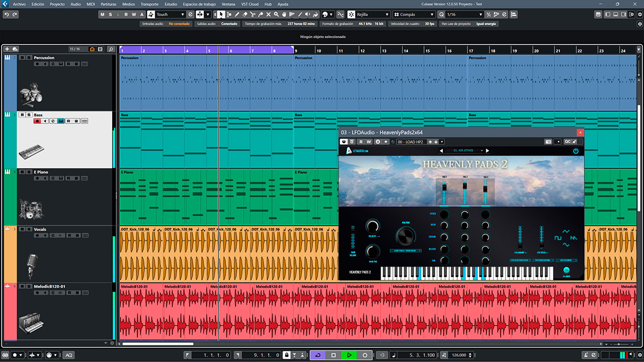The height and width of the screenshot is (362, 644).
Task: Open the Edición menu
Action: click(x=38, y=4)
